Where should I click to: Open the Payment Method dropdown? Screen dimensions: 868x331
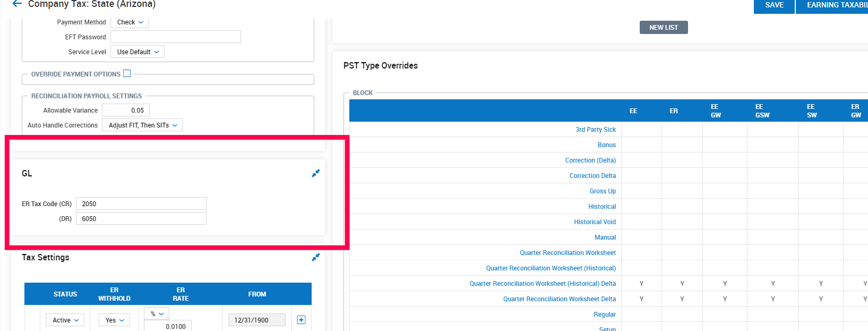click(130, 22)
